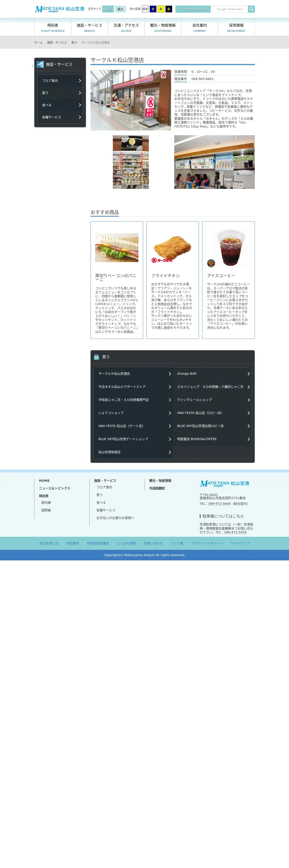Open 松山空港免税店 shop entry
Image resolution: width=289 pixels, height=868 pixels.
click(x=133, y=452)
